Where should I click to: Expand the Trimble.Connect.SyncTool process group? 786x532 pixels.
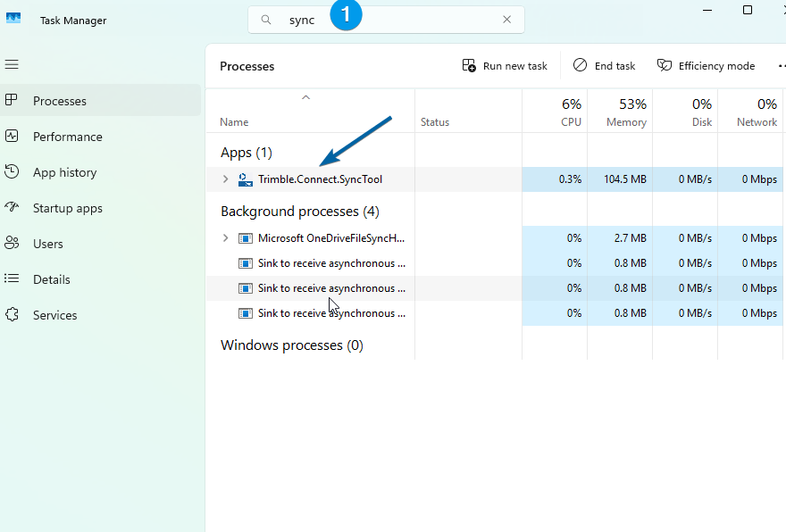click(x=225, y=179)
